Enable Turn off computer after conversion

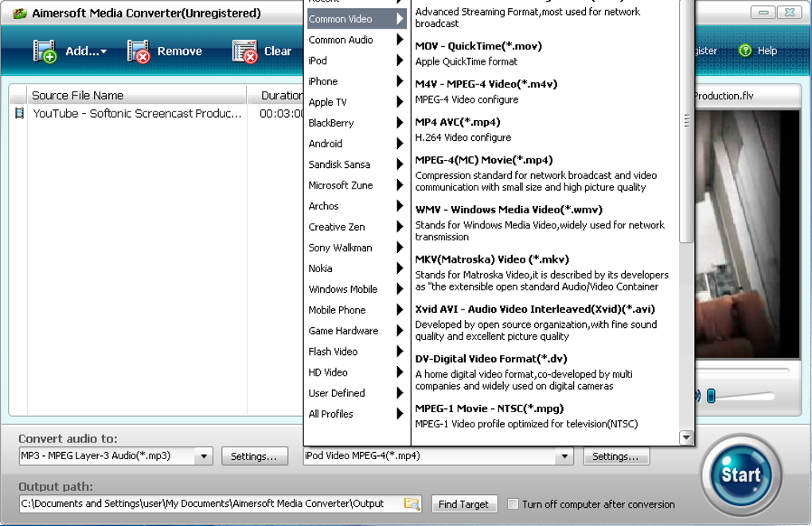(513, 504)
